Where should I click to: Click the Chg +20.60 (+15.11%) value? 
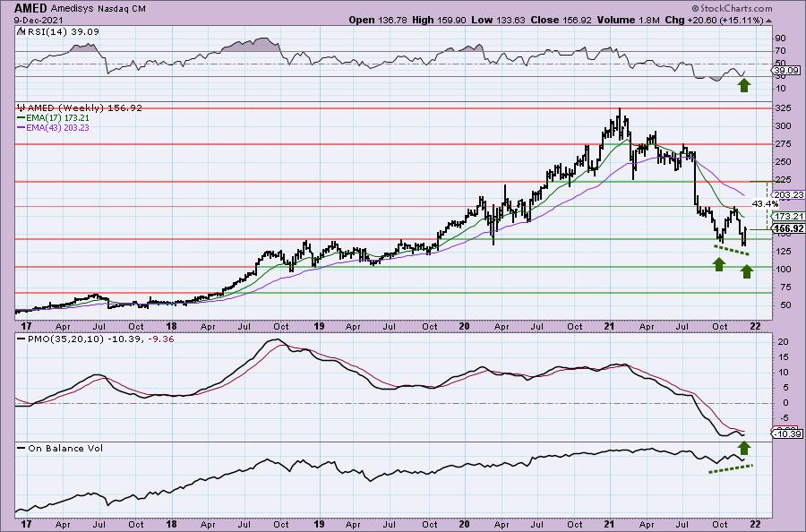[715, 20]
